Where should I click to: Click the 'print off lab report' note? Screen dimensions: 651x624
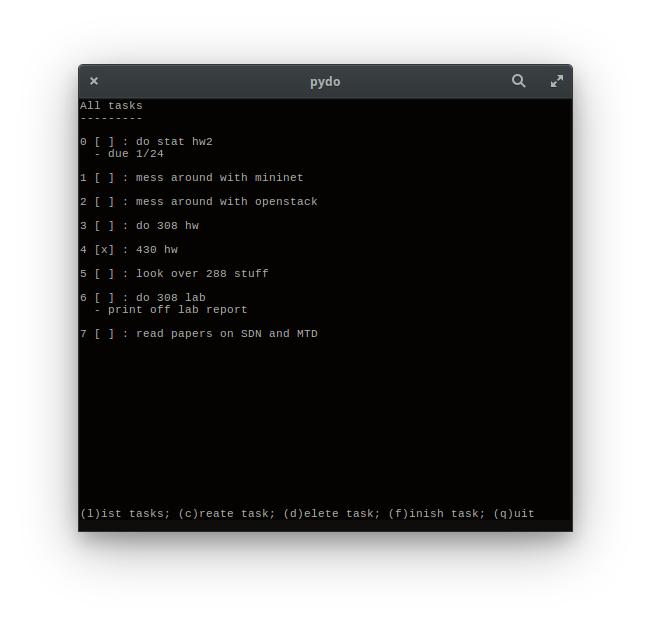[x=178, y=310]
